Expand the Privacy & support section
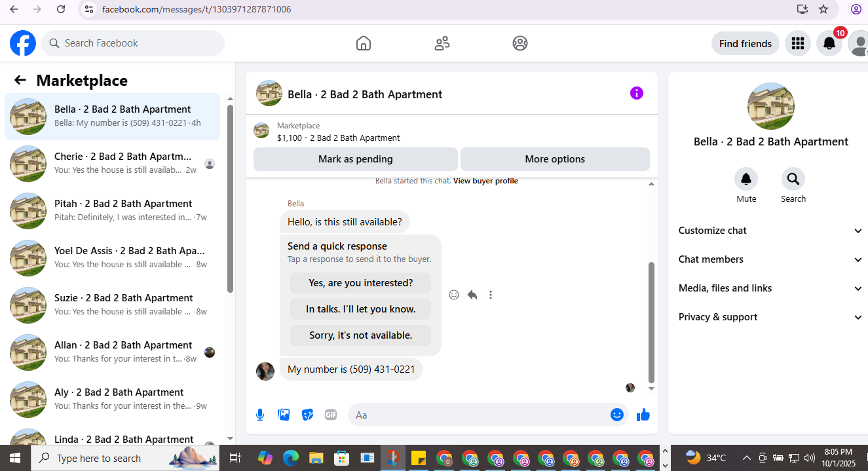The height and width of the screenshot is (471, 868). click(x=770, y=317)
